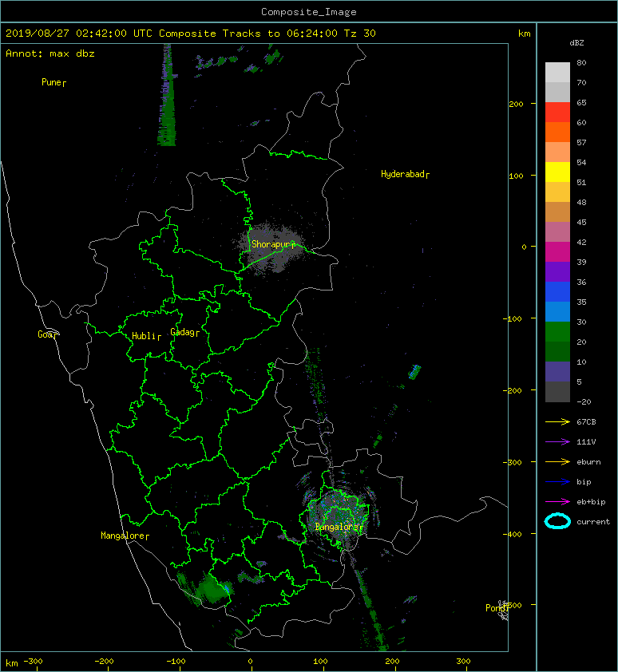Click the yellow eburn arrow legend icon
This screenshot has width=618, height=672.
tap(557, 462)
